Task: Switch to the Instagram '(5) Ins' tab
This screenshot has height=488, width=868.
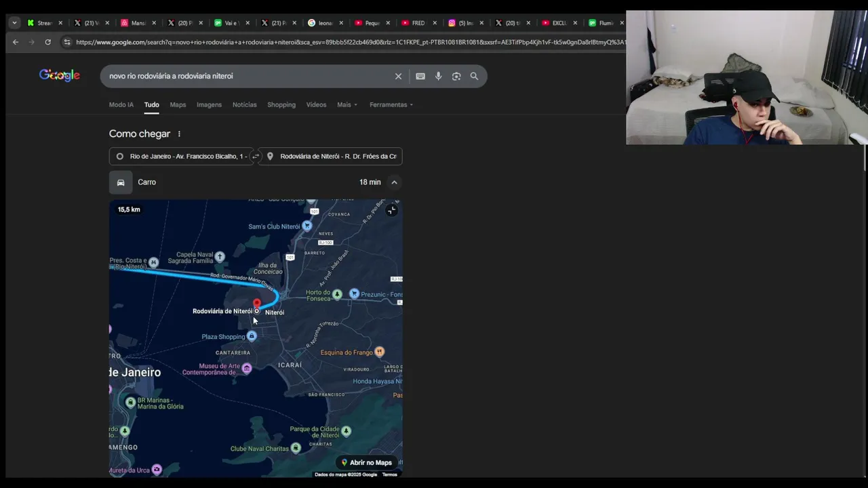Action: point(465,23)
